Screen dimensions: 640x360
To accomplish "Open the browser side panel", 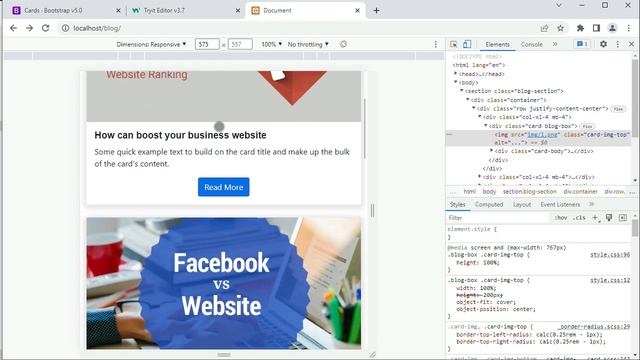I will 596,28.
